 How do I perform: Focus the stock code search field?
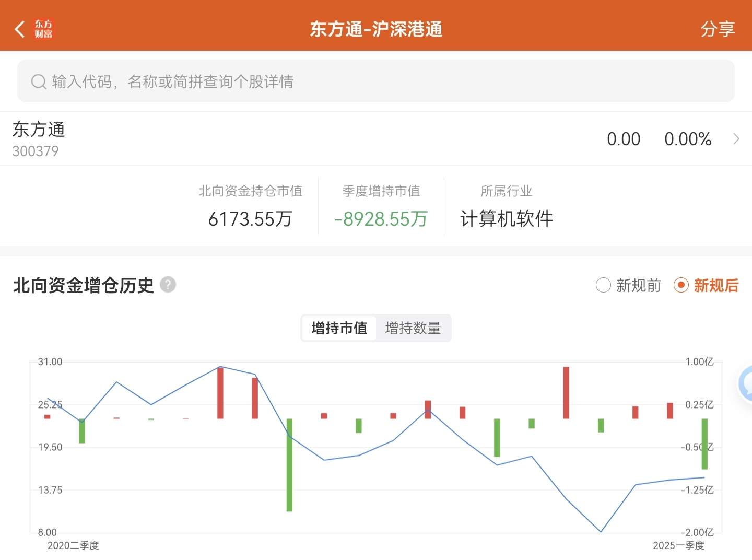coord(376,81)
